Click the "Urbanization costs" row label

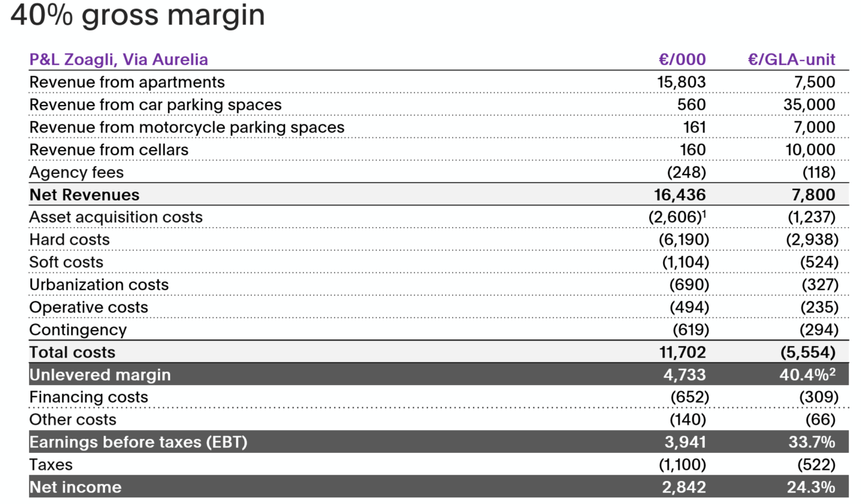99,285
